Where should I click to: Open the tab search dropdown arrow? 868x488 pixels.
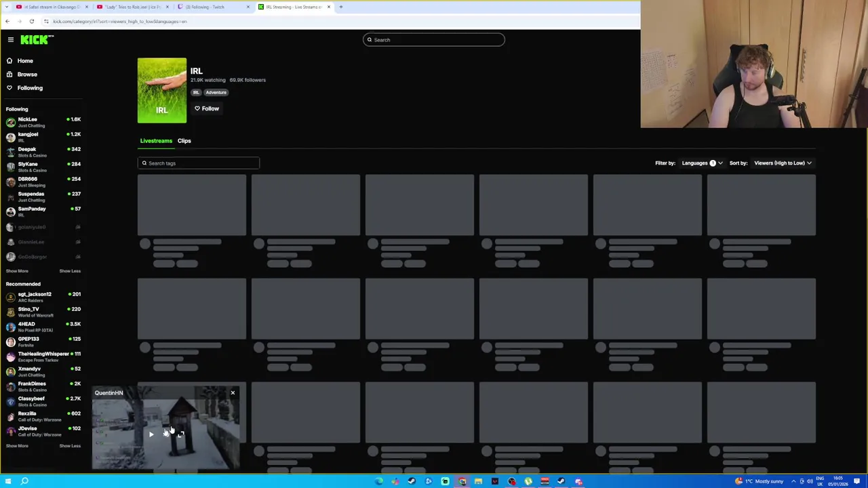pyautogui.click(x=6, y=7)
